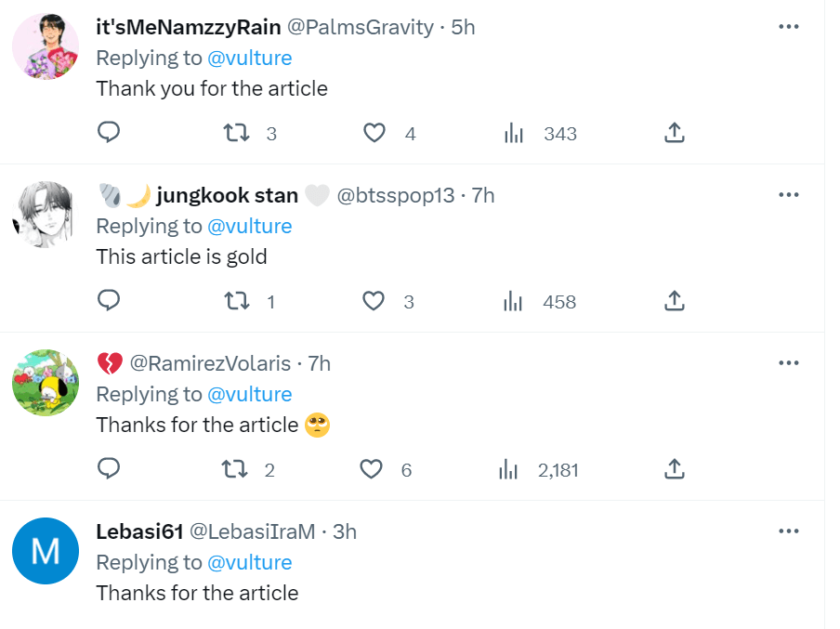Open more menu on btsspop13's tweet
The width and height of the screenshot is (840, 629).
tap(788, 195)
